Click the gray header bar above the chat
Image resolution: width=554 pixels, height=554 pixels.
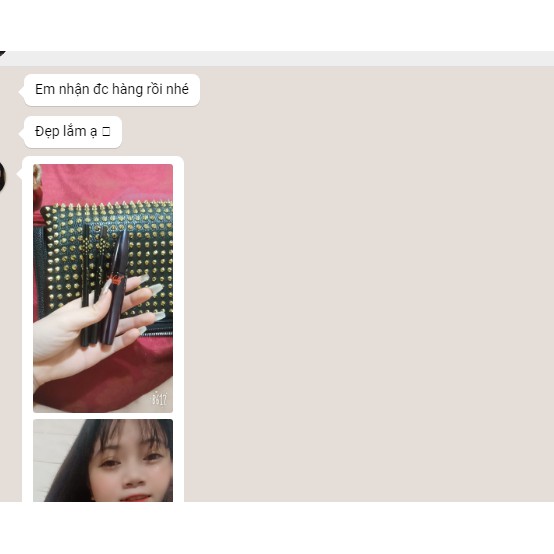tap(279, 58)
